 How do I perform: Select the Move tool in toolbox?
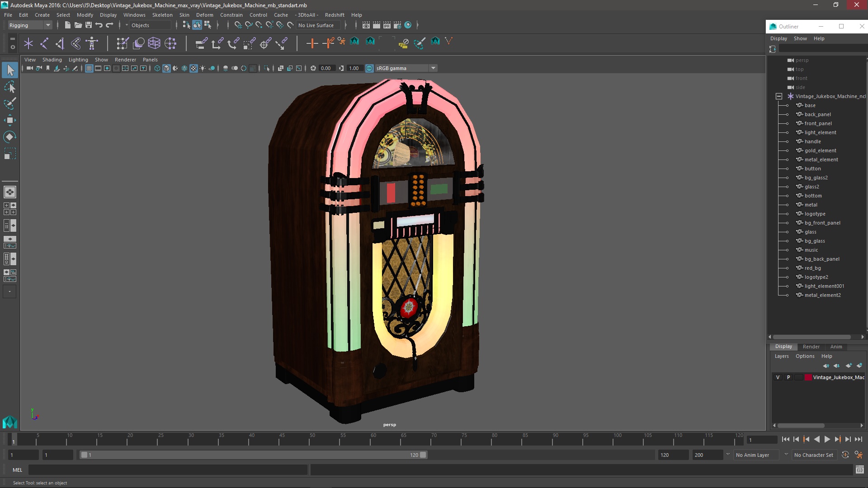coord(9,120)
